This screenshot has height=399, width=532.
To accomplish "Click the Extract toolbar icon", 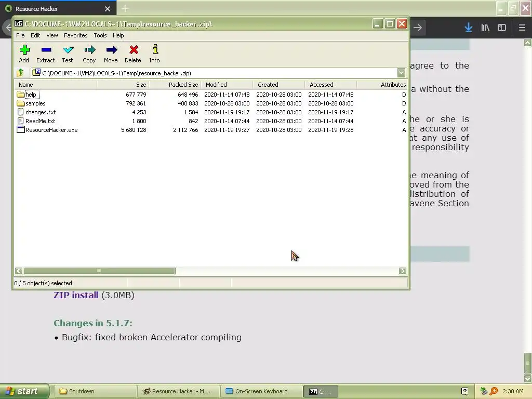I will [x=46, y=50].
